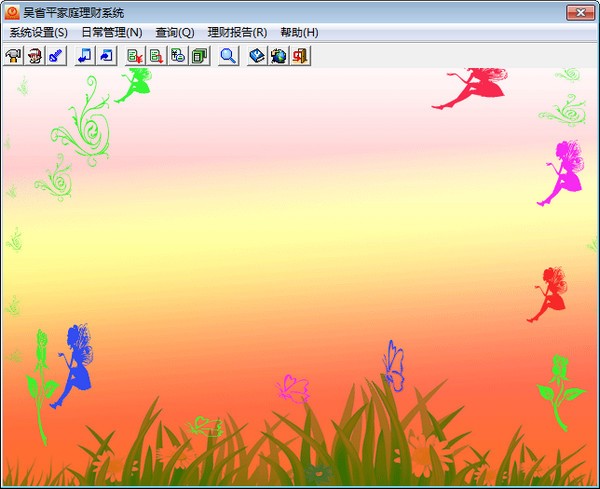Click the blue key password icon
Screen dimensions: 600x489
tap(56, 56)
